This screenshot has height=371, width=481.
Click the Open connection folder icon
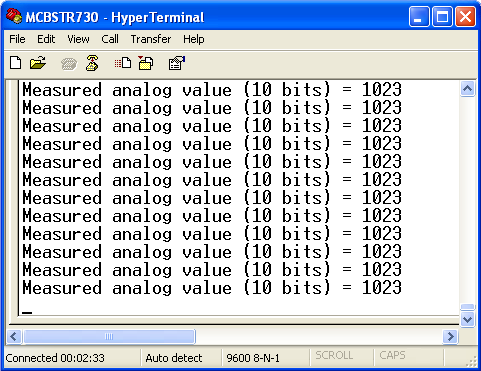coord(38,63)
